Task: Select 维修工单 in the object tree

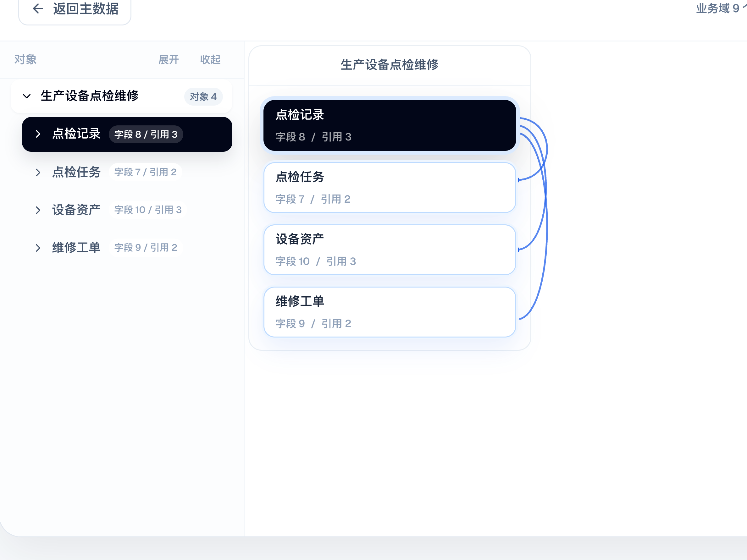Action: click(127, 248)
